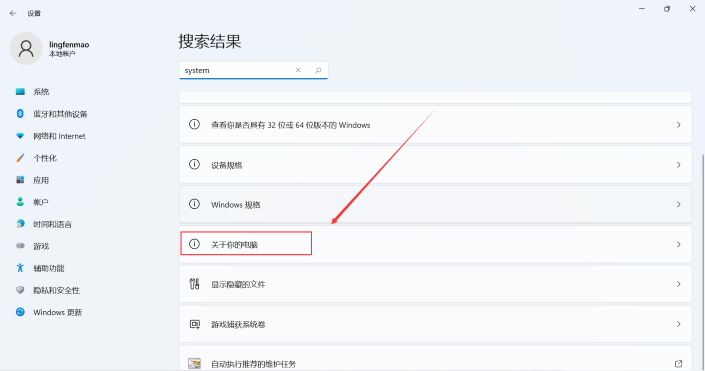The image size is (705, 371).
Task: Select 应用 in the sidebar
Action: 41,180
